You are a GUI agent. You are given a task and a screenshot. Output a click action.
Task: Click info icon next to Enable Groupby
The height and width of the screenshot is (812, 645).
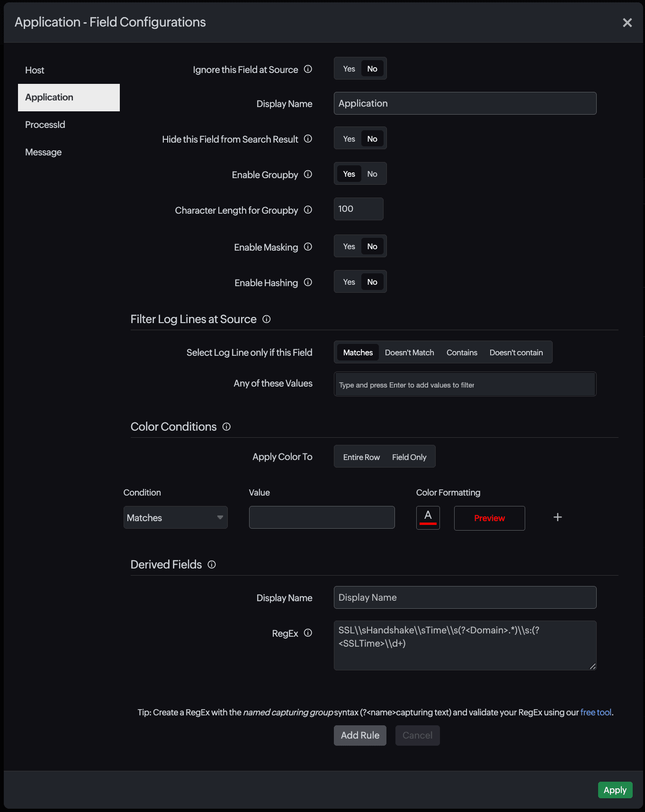pyautogui.click(x=308, y=174)
